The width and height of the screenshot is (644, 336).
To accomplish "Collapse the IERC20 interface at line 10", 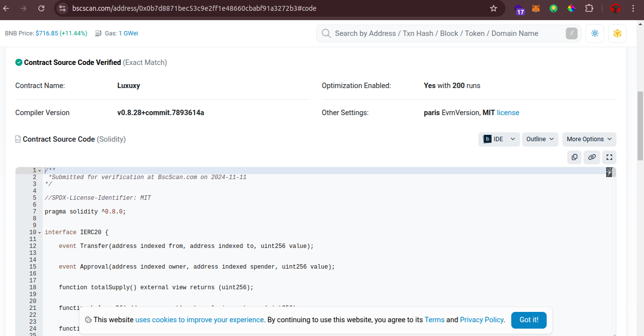I will pos(39,233).
